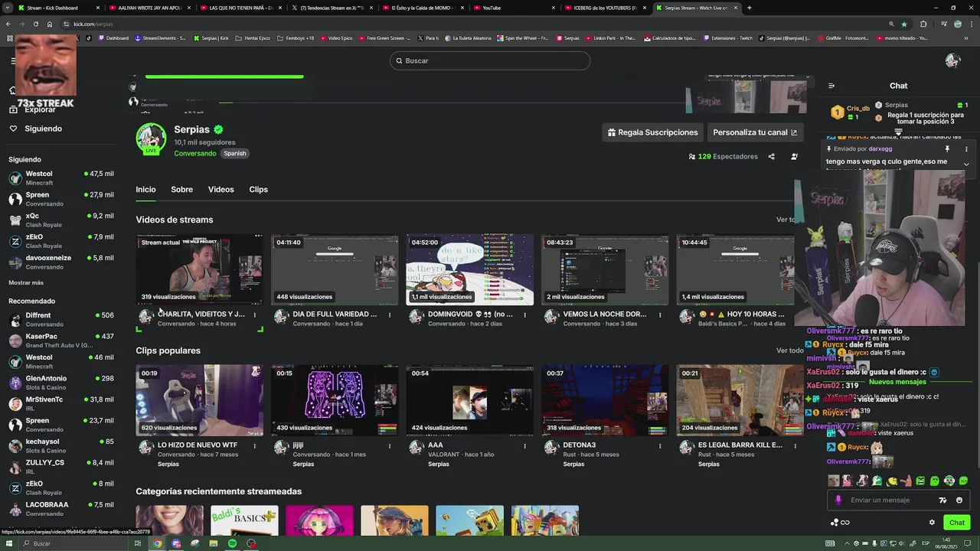980x551 pixels.
Task: Collapse the chat panel using arrow icon
Action: click(x=831, y=86)
